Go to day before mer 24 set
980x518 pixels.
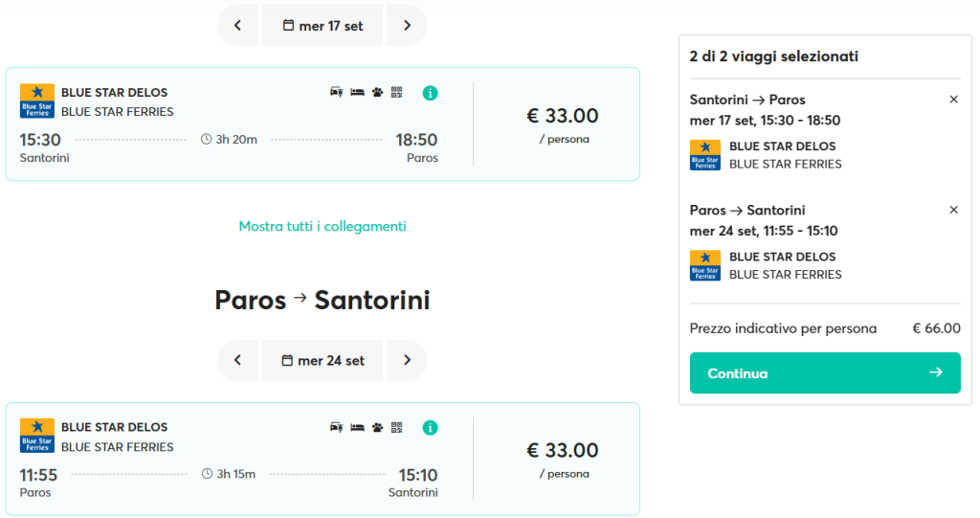tap(238, 360)
